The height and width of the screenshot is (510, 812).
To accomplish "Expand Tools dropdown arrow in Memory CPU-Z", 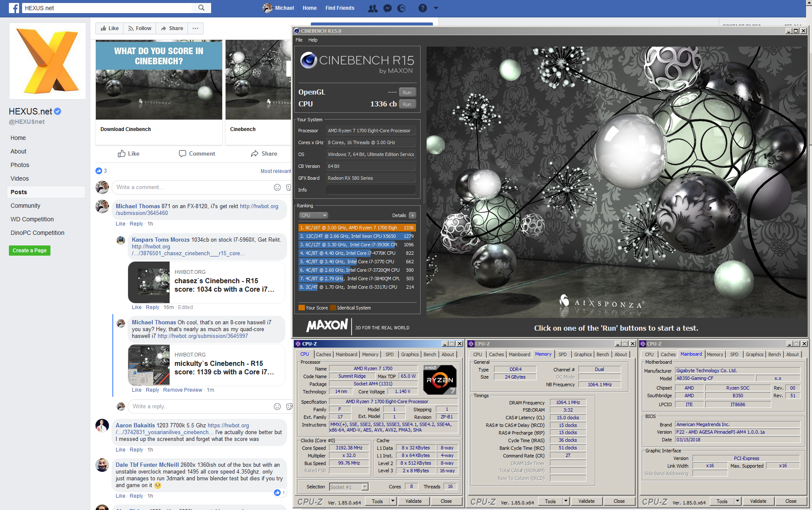I will (x=566, y=501).
